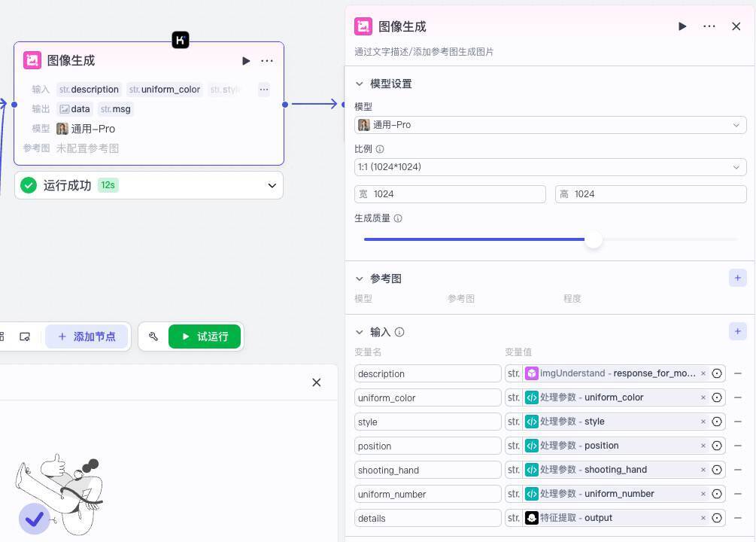Click the wrench debug icon beside 试运行
Image resolution: width=756 pixels, height=542 pixels.
[153, 336]
